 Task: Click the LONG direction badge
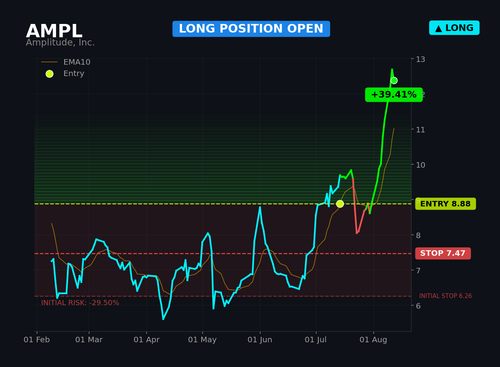point(454,28)
